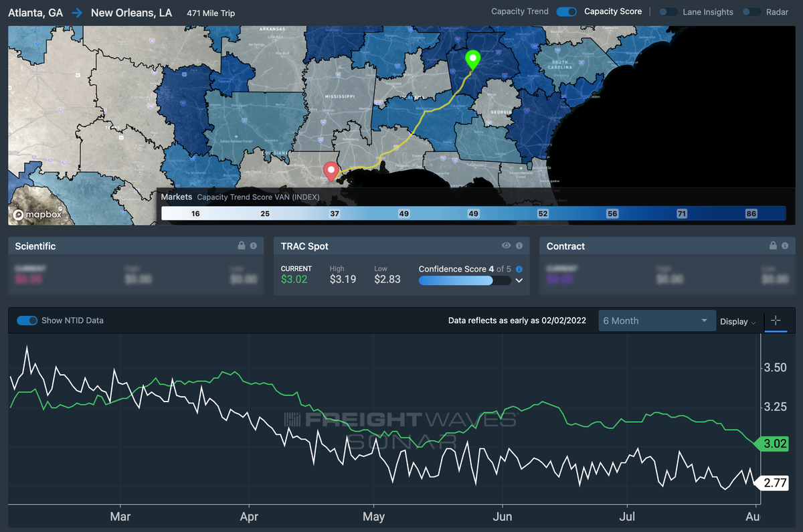Click the TRAC Spot panel title

(x=305, y=246)
